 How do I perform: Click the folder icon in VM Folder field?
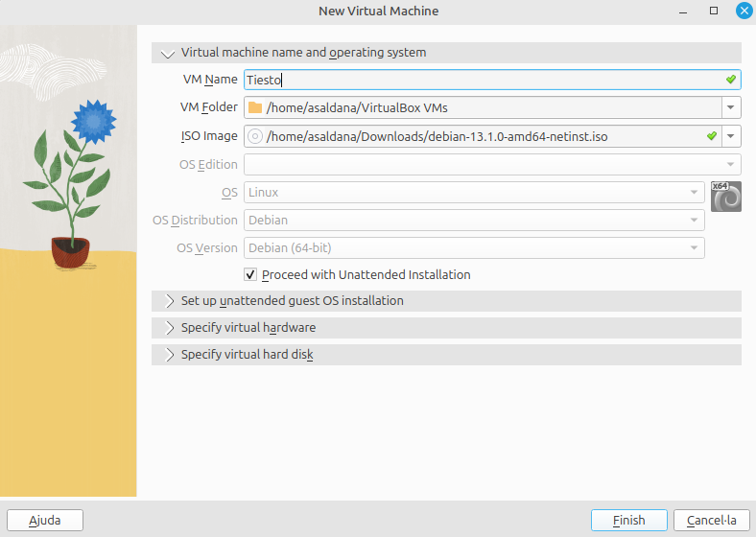(254, 108)
